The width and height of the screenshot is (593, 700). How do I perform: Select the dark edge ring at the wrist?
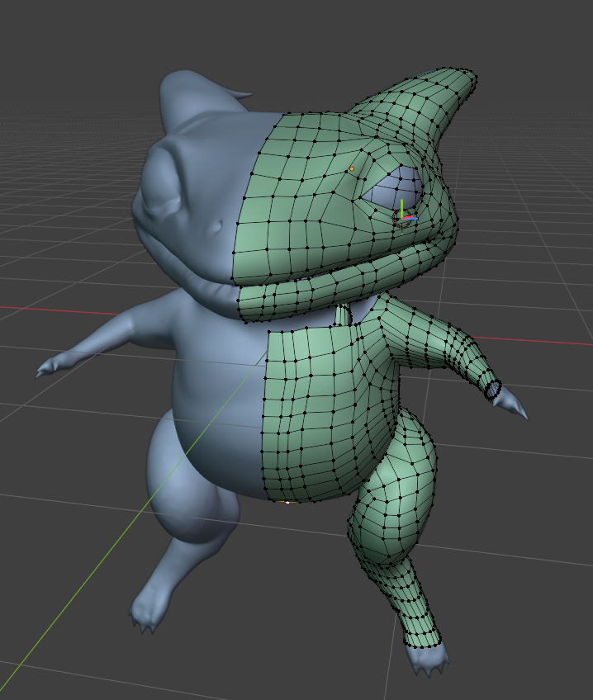(x=493, y=390)
